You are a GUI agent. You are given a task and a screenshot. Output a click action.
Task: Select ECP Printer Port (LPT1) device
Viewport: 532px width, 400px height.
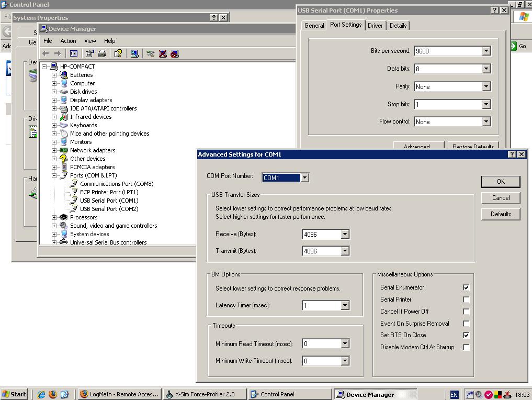[109, 192]
